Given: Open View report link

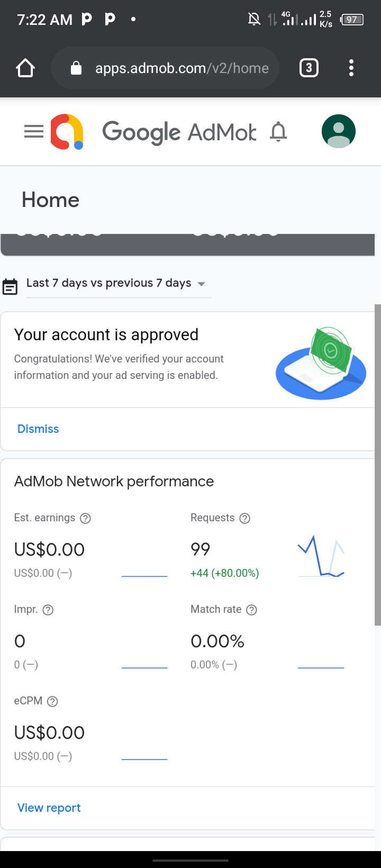Looking at the screenshot, I should 49,808.
